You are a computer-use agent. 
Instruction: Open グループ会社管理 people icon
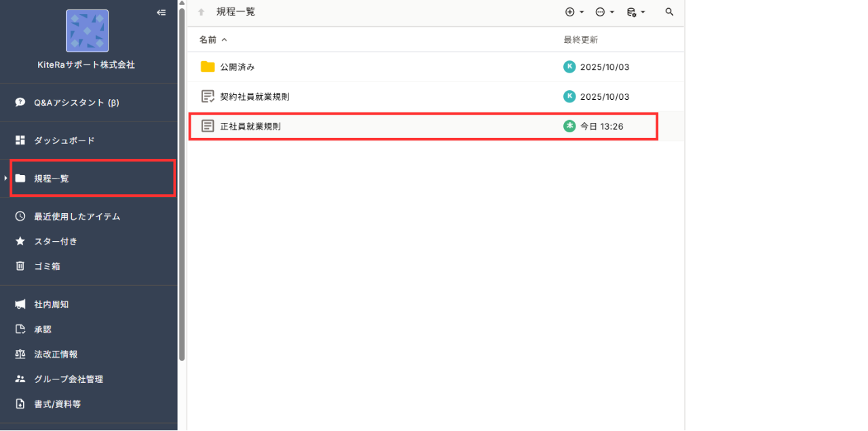pyautogui.click(x=20, y=379)
